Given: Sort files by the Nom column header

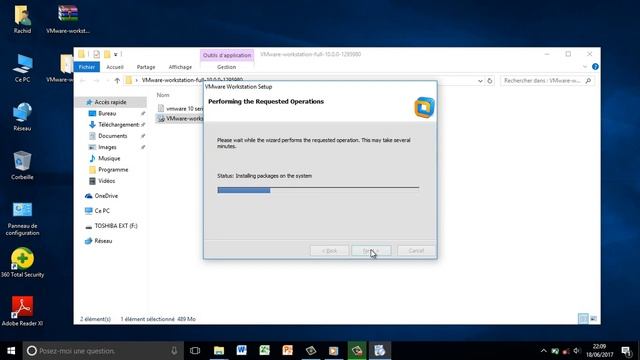Looking at the screenshot, I should (x=163, y=95).
